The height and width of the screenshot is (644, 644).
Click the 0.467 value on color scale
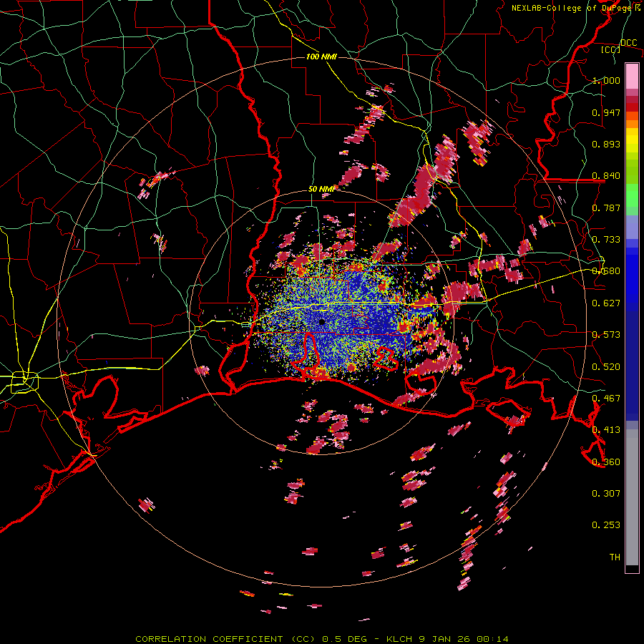606,398
